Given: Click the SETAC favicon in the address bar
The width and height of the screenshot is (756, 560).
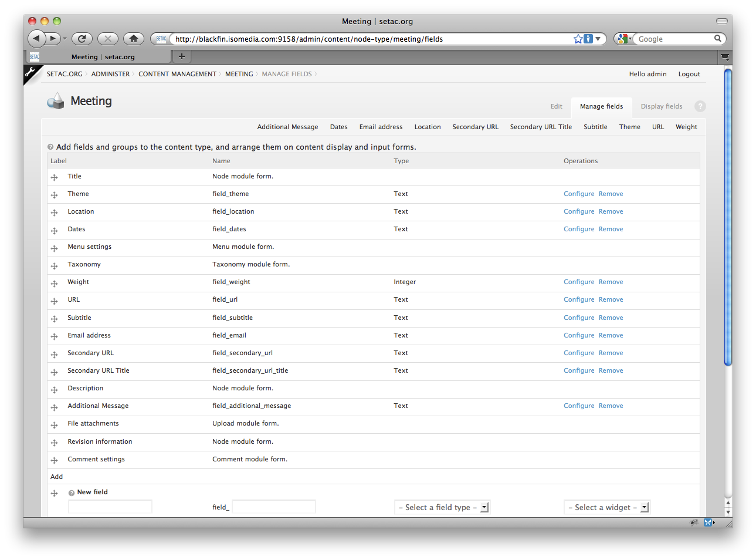Looking at the screenshot, I should [x=160, y=38].
